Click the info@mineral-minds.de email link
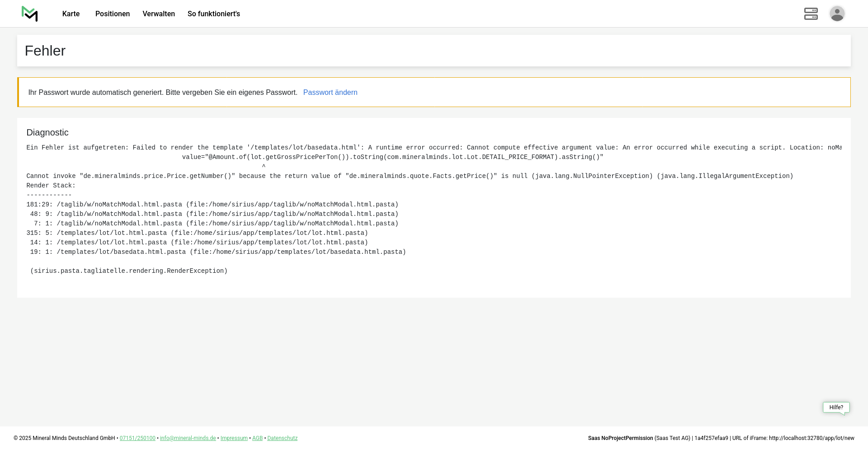This screenshot has height=449, width=868. pos(188,438)
